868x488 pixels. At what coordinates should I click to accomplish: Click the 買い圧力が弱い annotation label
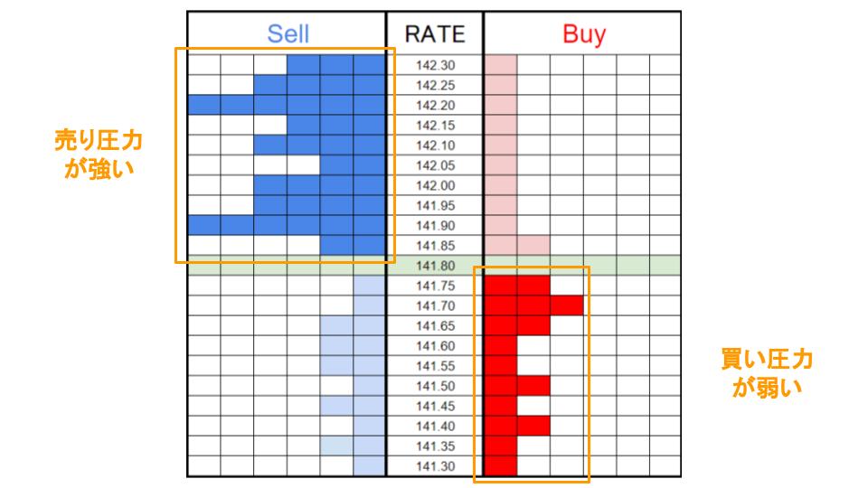[x=765, y=373]
